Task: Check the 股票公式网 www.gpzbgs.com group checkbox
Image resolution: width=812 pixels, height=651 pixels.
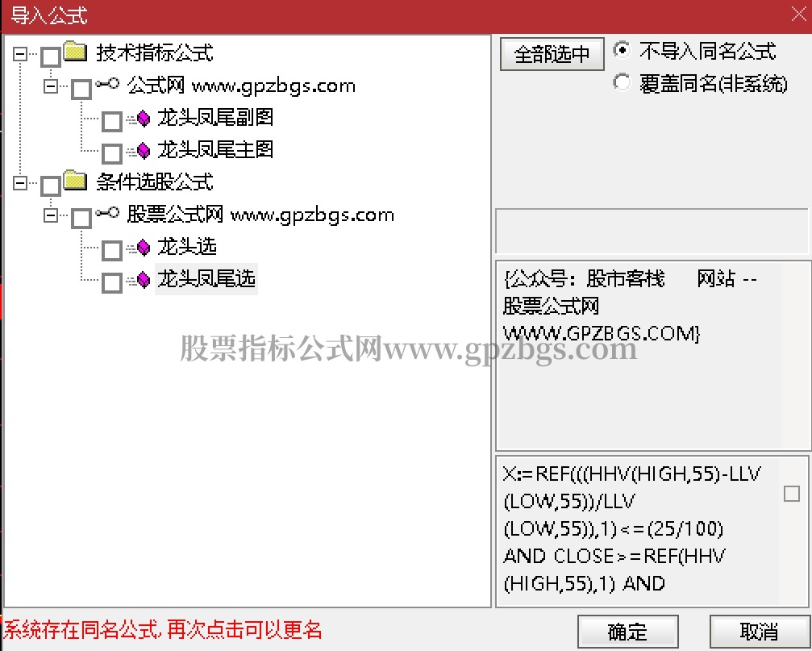Action: 81,218
